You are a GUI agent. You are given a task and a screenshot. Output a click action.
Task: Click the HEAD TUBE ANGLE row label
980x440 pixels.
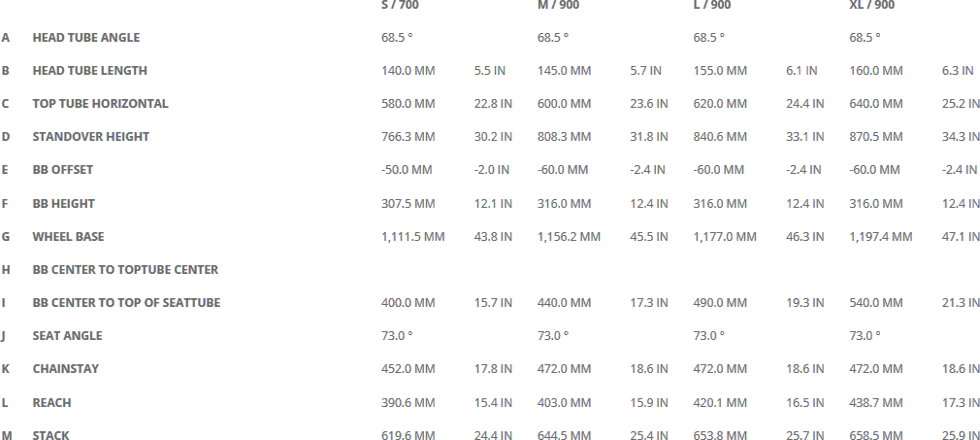point(85,38)
